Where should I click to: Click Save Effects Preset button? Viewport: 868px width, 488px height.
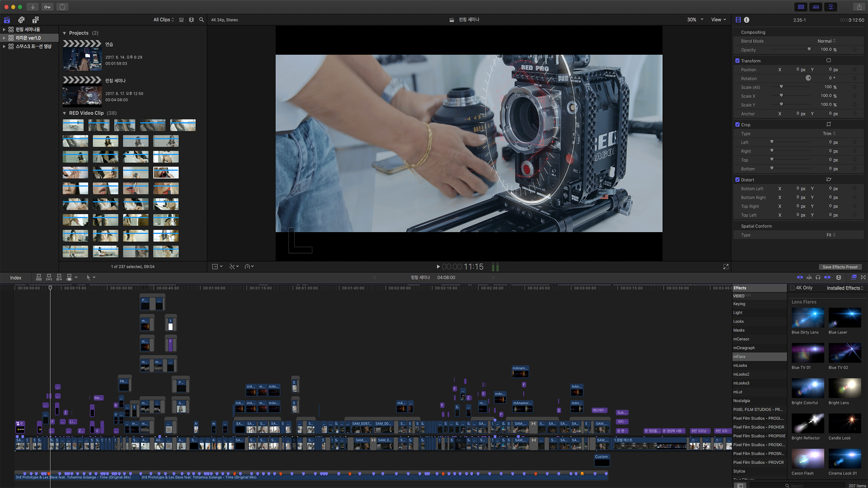(840, 267)
